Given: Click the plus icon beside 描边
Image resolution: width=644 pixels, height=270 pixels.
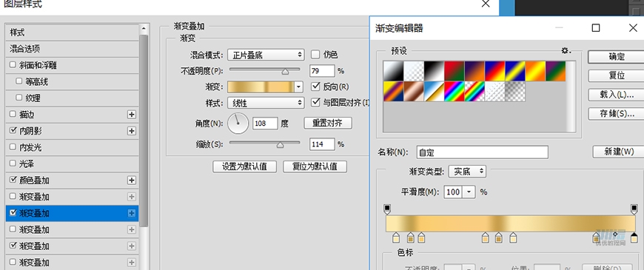Looking at the screenshot, I should point(132,115).
